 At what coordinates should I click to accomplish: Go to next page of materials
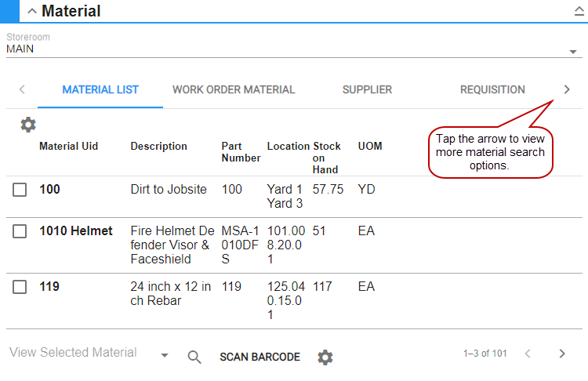pos(561,354)
